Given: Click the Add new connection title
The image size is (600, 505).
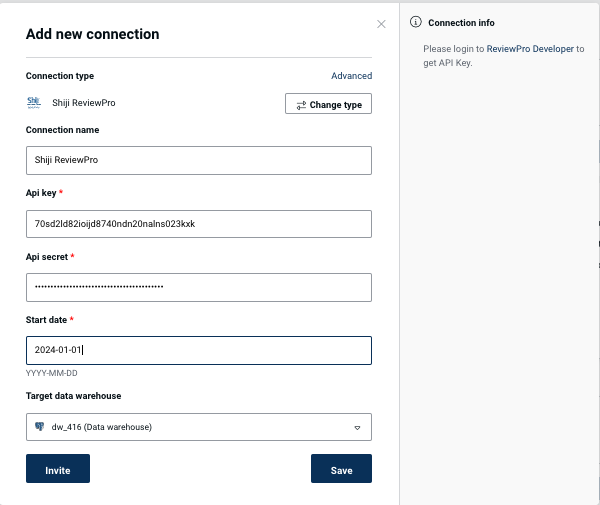Looking at the screenshot, I should (93, 34).
